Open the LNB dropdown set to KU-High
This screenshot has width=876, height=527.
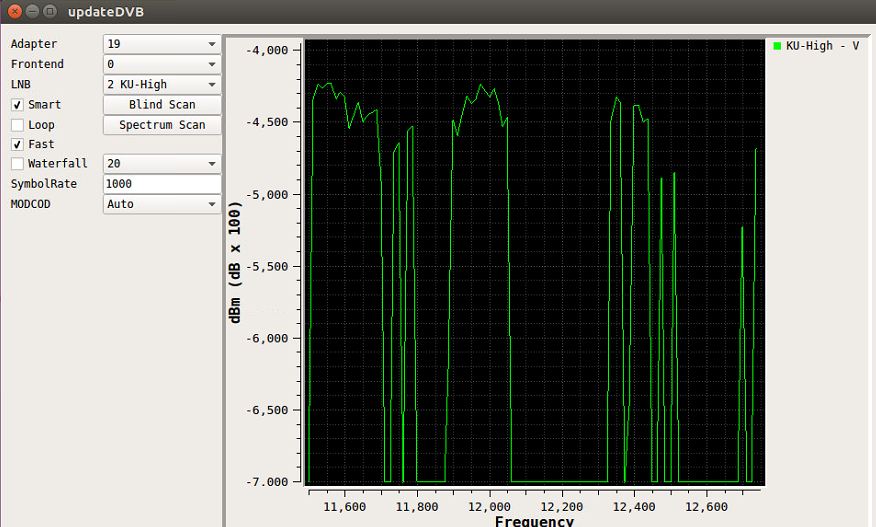[162, 84]
